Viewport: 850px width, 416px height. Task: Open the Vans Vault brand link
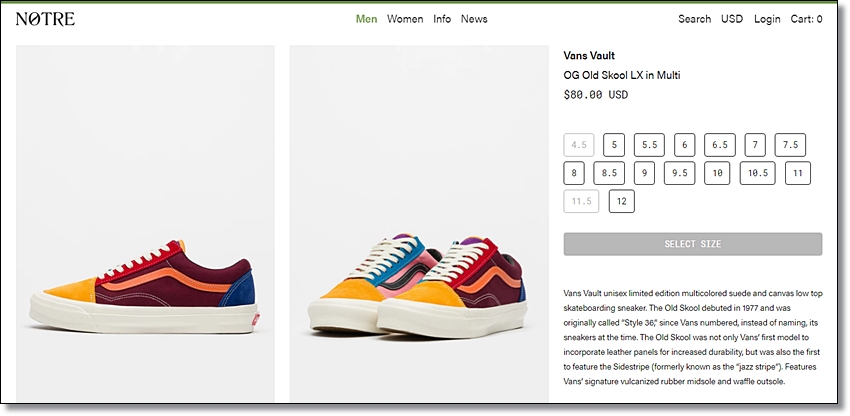[589, 55]
